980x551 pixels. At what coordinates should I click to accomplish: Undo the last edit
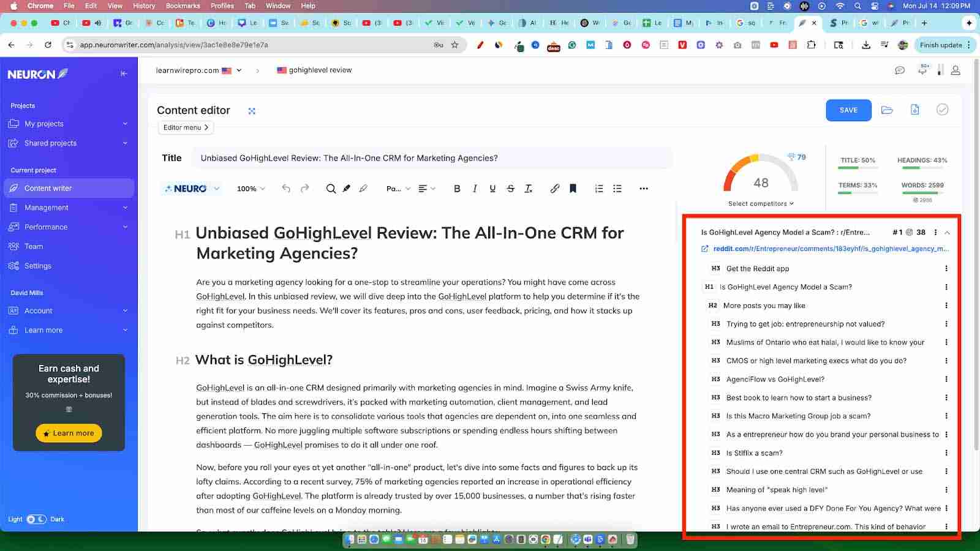285,189
